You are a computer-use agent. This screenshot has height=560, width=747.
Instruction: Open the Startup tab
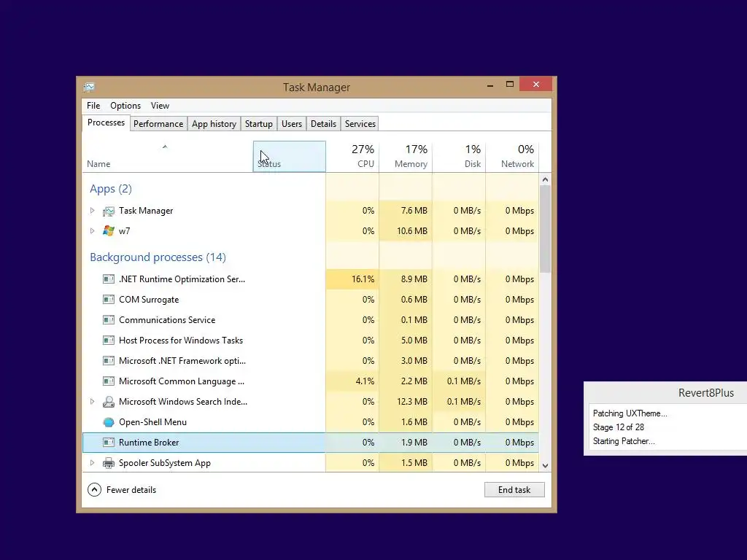point(259,124)
